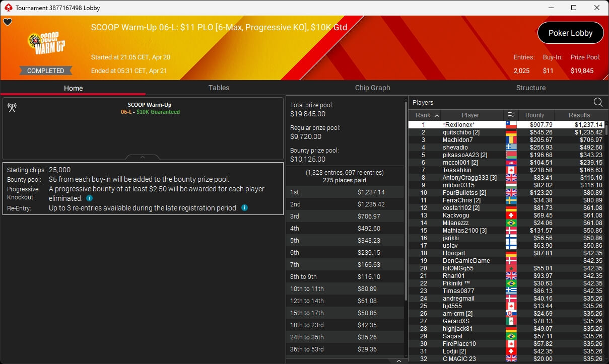Click the flag beside FerraChris [2]

[x=511, y=200]
